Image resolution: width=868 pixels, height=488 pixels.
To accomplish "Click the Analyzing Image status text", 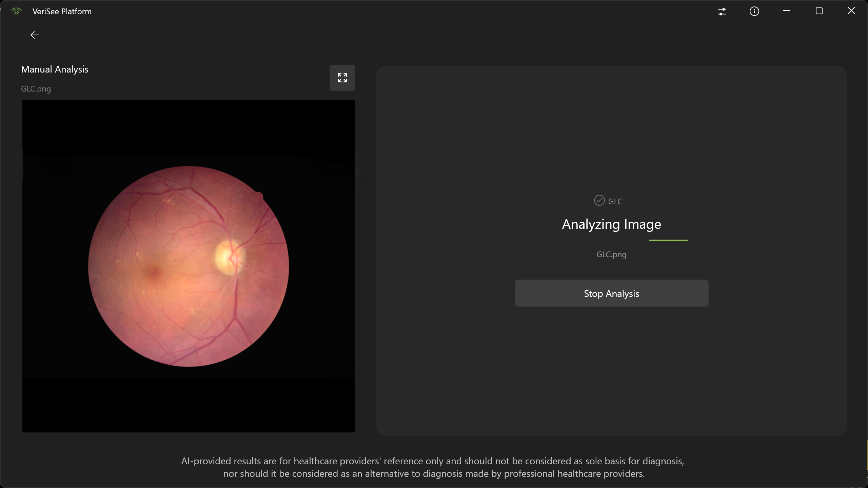I will pos(611,224).
